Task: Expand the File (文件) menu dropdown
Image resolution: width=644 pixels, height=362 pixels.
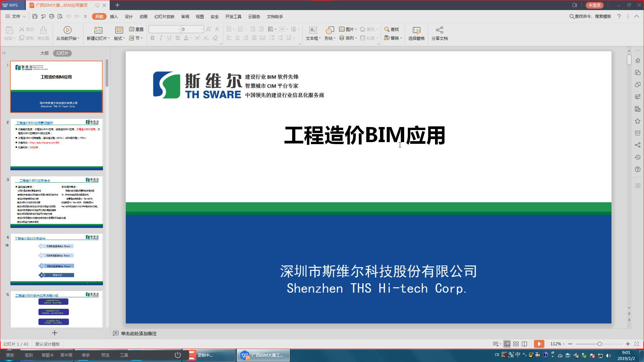Action: click(x=24, y=16)
